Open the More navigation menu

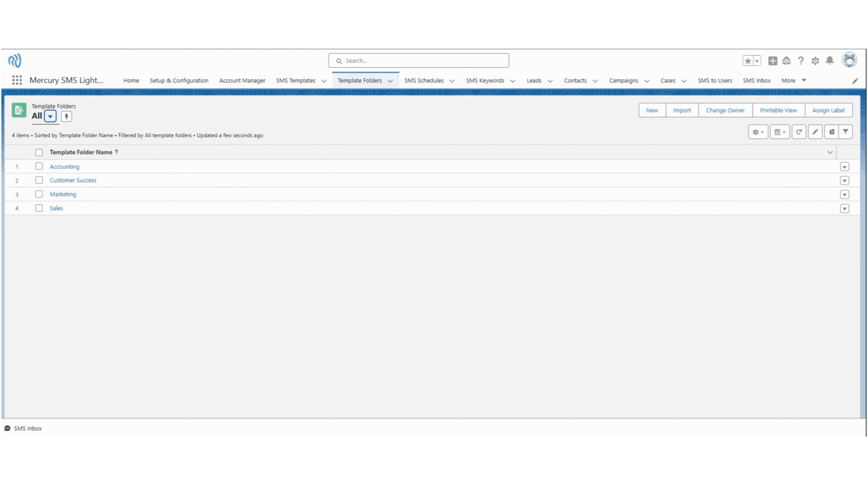pos(794,80)
